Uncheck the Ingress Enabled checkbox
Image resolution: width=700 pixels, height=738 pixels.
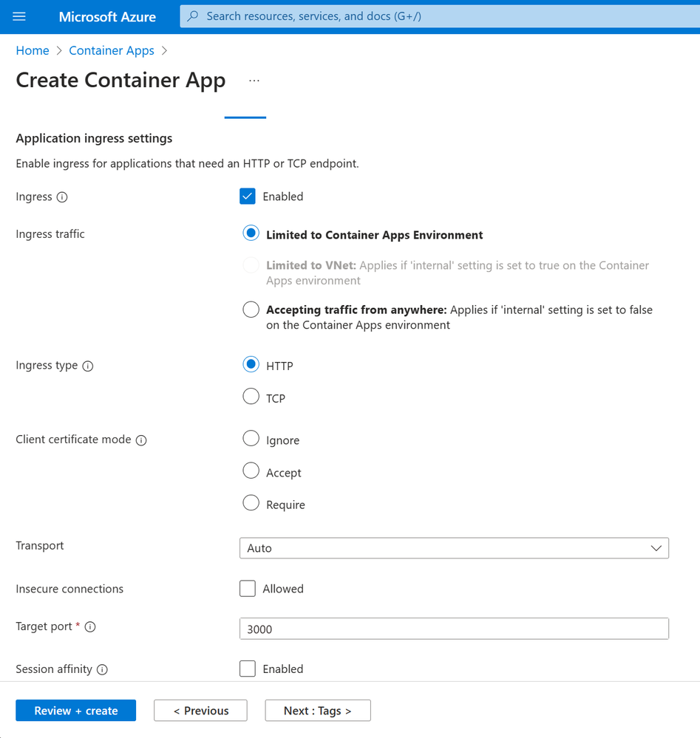(x=248, y=197)
